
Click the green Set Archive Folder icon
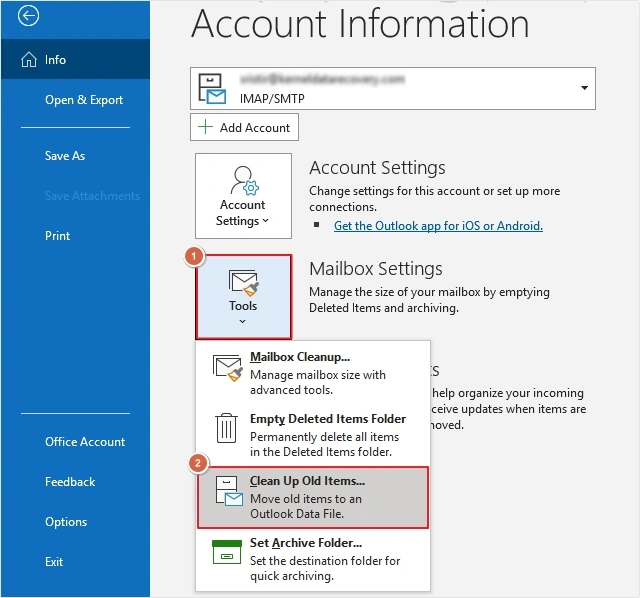coord(227,552)
